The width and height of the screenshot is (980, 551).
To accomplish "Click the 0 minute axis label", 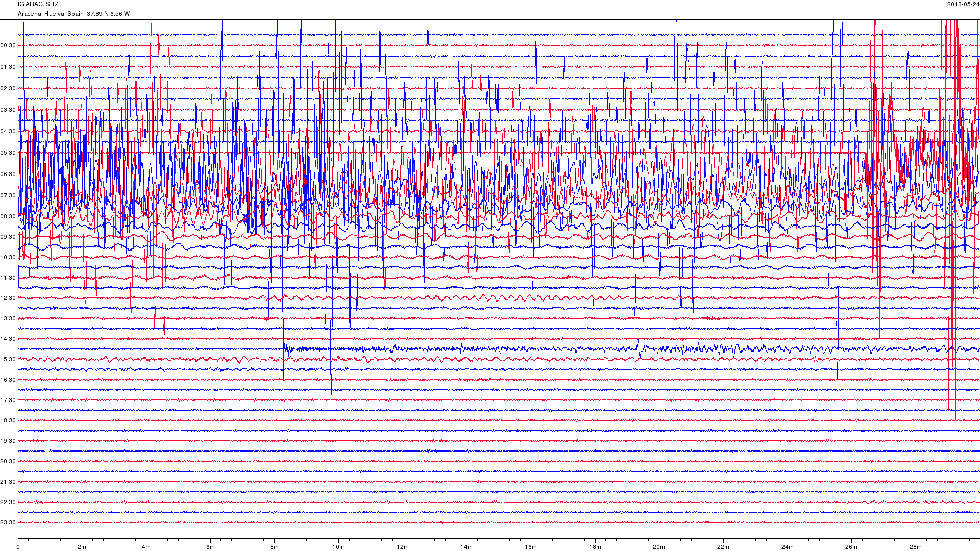I will [x=18, y=547].
